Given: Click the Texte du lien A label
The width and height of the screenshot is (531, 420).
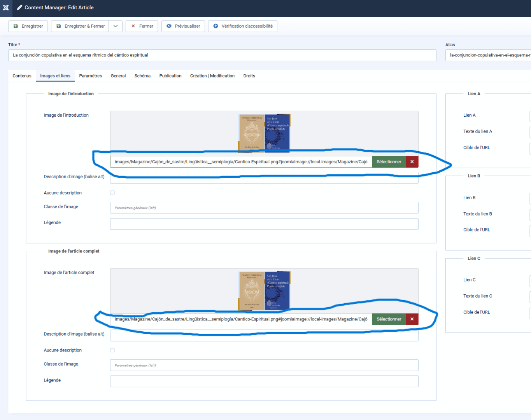Looking at the screenshot, I should (478, 131).
